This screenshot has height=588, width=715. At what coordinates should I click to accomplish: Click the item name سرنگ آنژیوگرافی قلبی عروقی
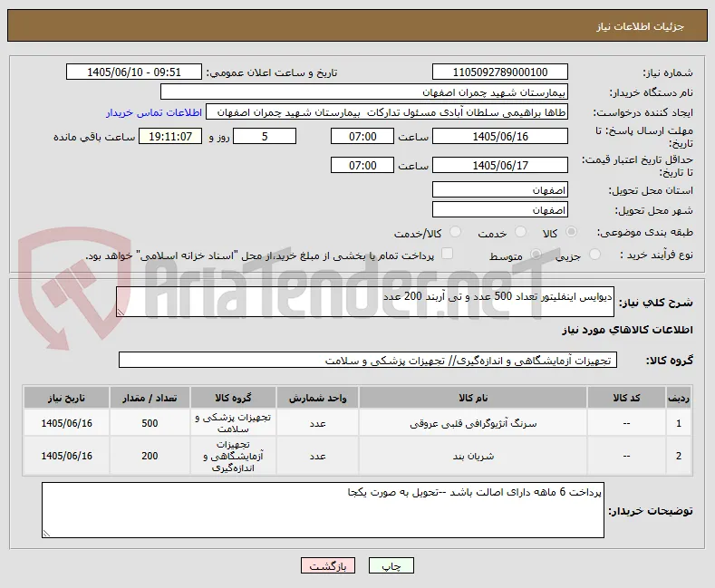(x=473, y=423)
